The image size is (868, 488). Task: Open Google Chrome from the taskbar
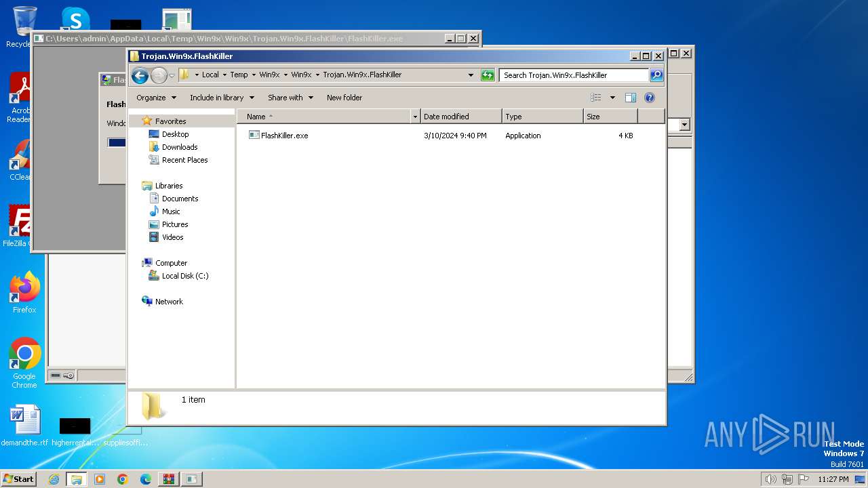pyautogui.click(x=123, y=479)
